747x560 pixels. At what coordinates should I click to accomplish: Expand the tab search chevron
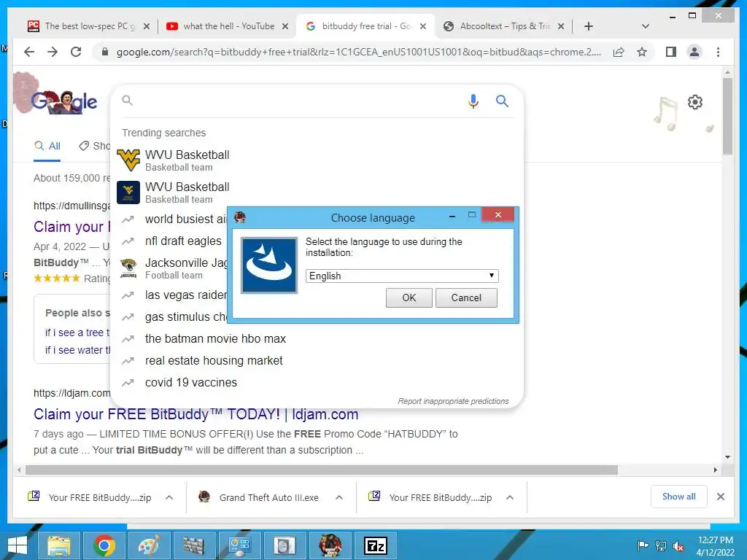645,26
